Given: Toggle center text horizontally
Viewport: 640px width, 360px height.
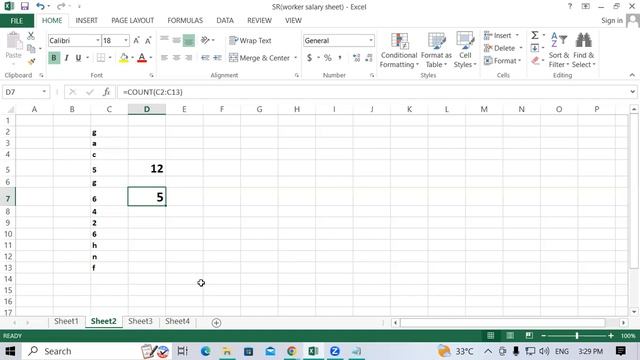Looking at the screenshot, I should click(176, 58).
